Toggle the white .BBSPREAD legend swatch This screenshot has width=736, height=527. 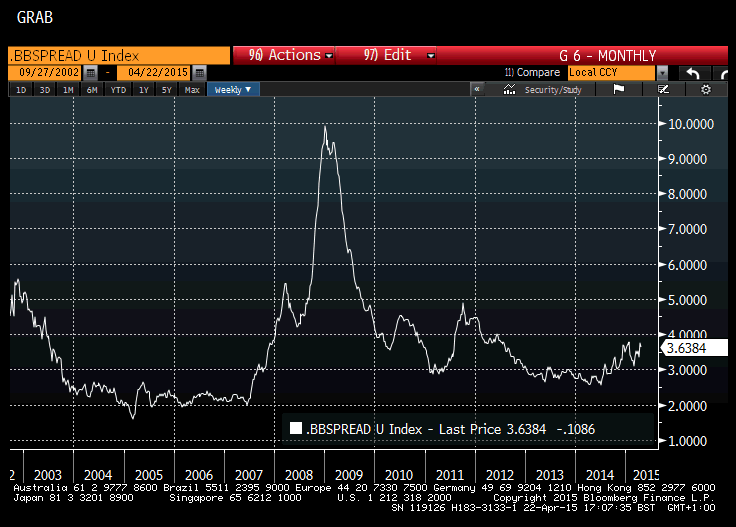296,428
